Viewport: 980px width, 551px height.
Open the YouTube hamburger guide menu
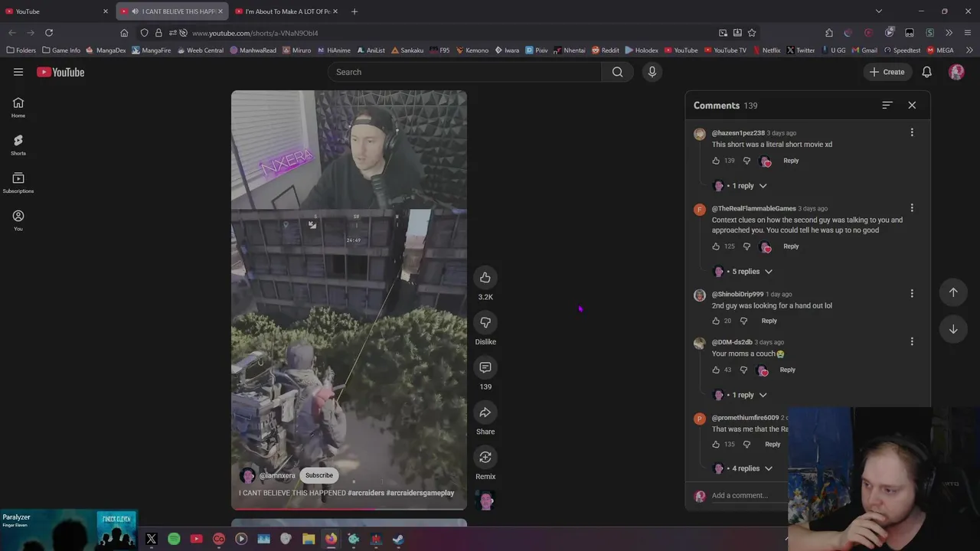tap(18, 72)
